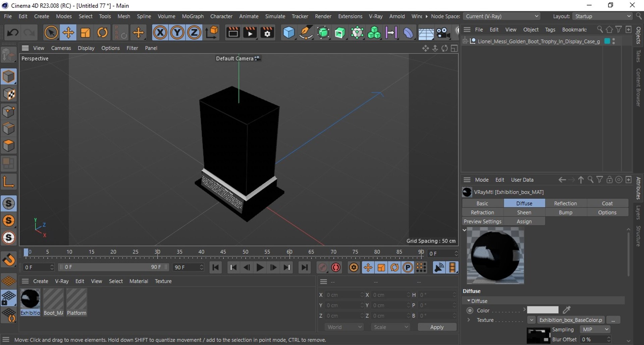The width and height of the screenshot is (644, 345).
Task: Open the Scale coordinate mode dropdown
Action: (391, 327)
